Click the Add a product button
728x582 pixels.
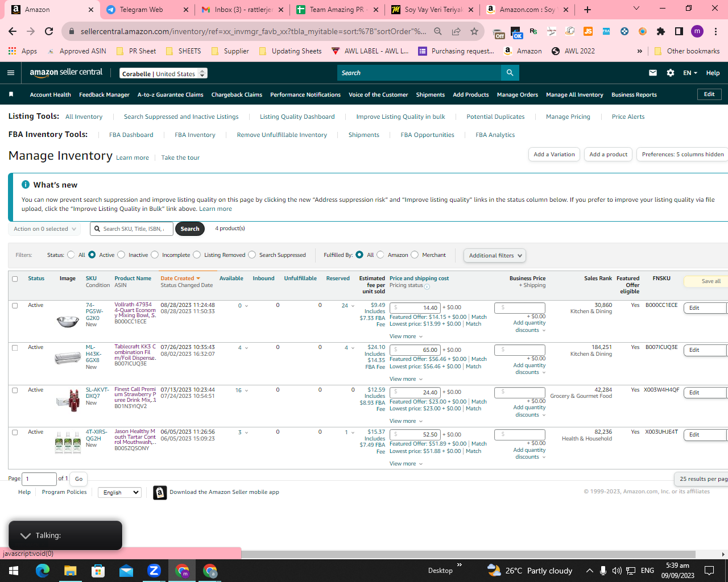[x=608, y=155]
